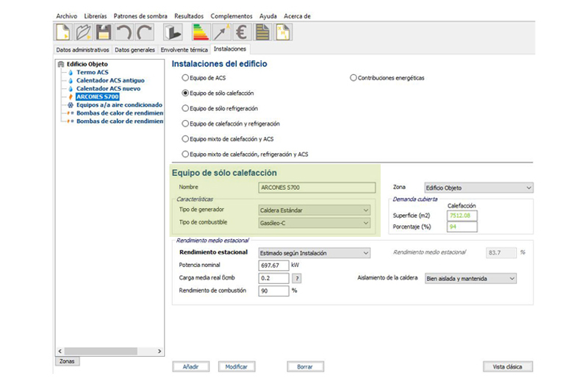Click the Edificio Objeto building icon

pos(61,64)
